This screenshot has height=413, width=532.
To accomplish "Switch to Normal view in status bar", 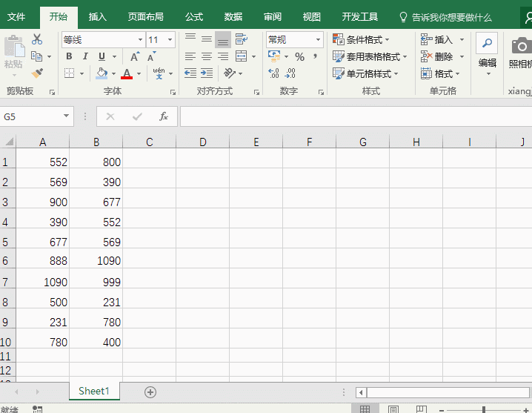I will click(365, 409).
